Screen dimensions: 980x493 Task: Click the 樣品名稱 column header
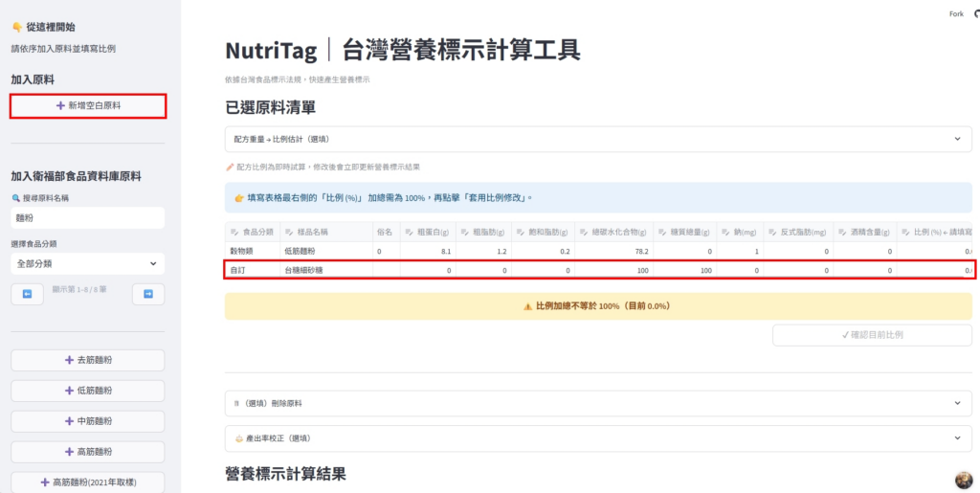(326, 232)
